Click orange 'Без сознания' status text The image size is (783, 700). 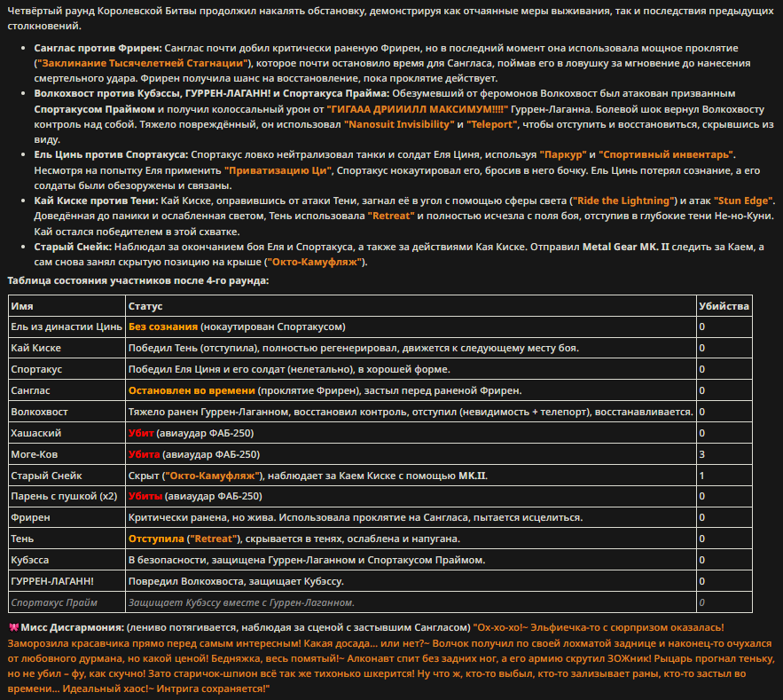click(x=163, y=326)
